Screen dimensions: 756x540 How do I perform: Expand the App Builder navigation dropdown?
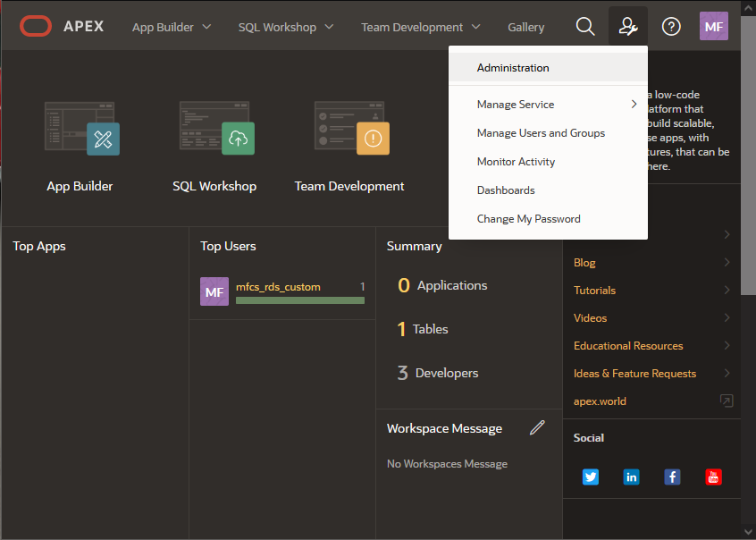coord(206,27)
